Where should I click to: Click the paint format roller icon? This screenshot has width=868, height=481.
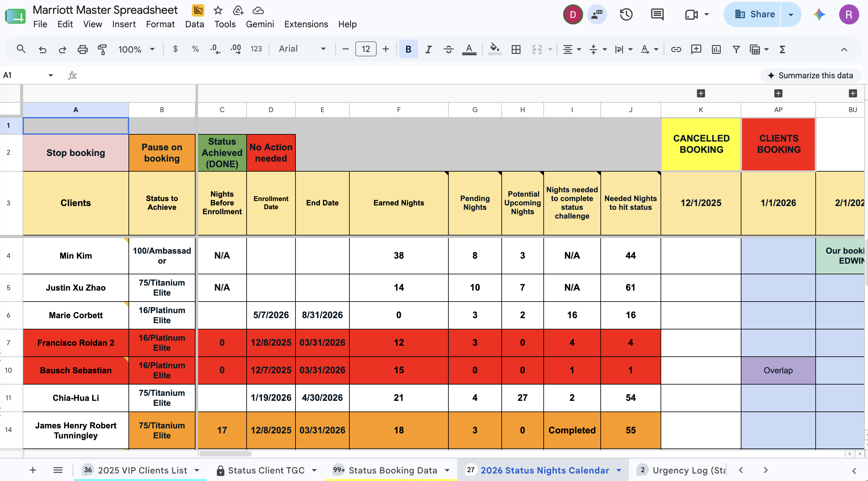click(x=102, y=49)
